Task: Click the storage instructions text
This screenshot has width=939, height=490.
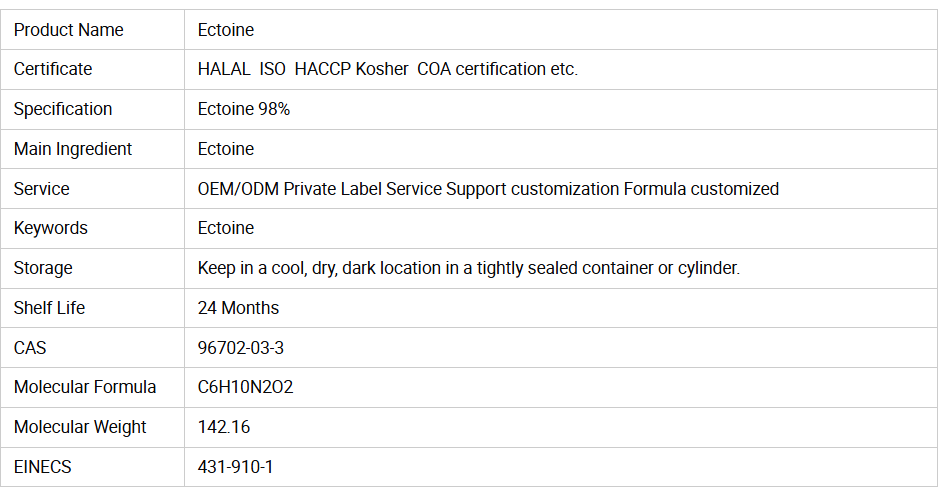Action: pyautogui.click(x=469, y=268)
